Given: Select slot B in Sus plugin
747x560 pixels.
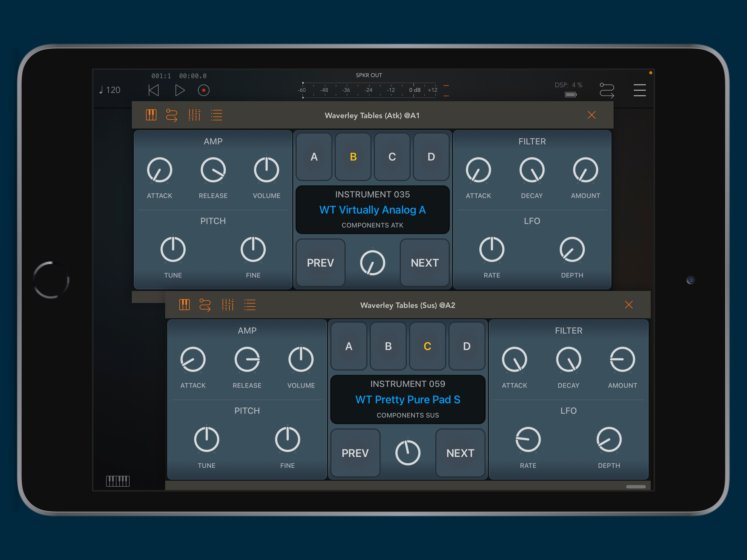Looking at the screenshot, I should point(388,346).
